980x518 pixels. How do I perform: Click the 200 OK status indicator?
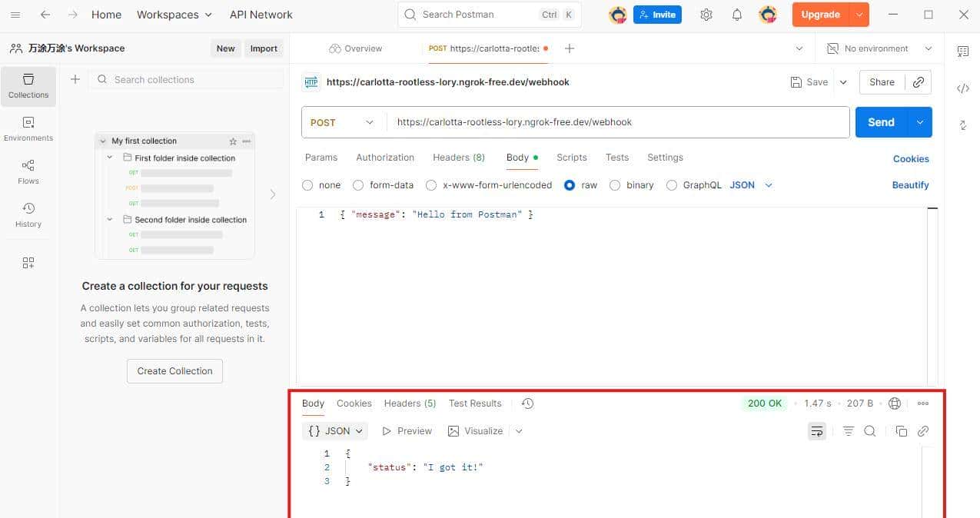click(x=763, y=403)
